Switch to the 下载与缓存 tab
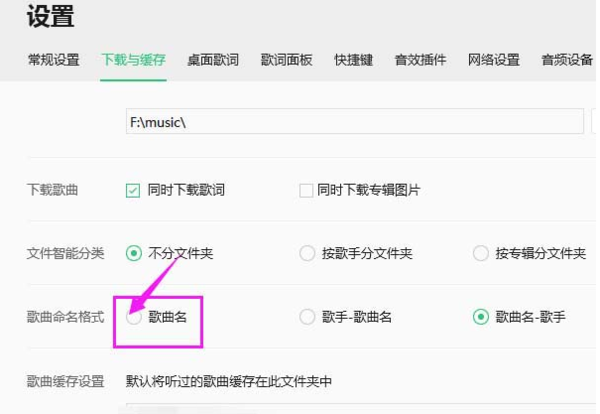 (133, 60)
